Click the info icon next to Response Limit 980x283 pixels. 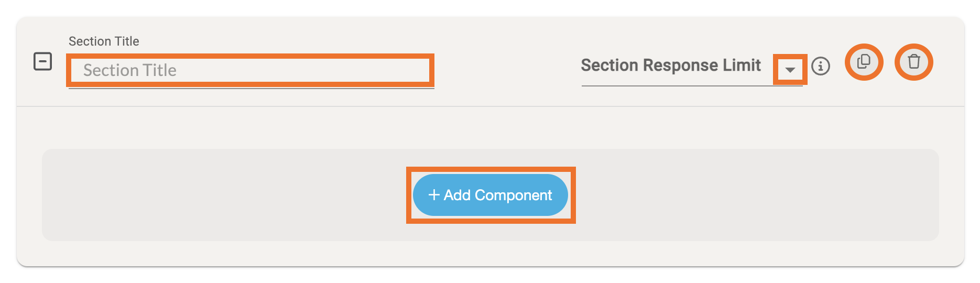(x=820, y=66)
